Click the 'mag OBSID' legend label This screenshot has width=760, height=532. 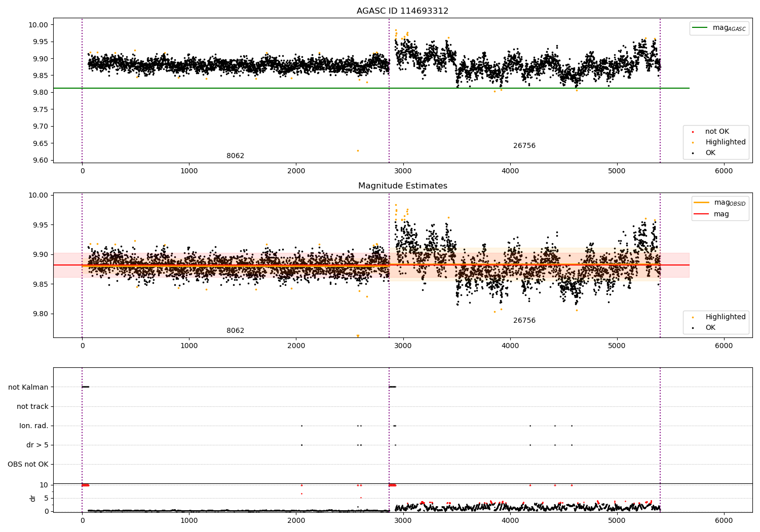(730, 203)
